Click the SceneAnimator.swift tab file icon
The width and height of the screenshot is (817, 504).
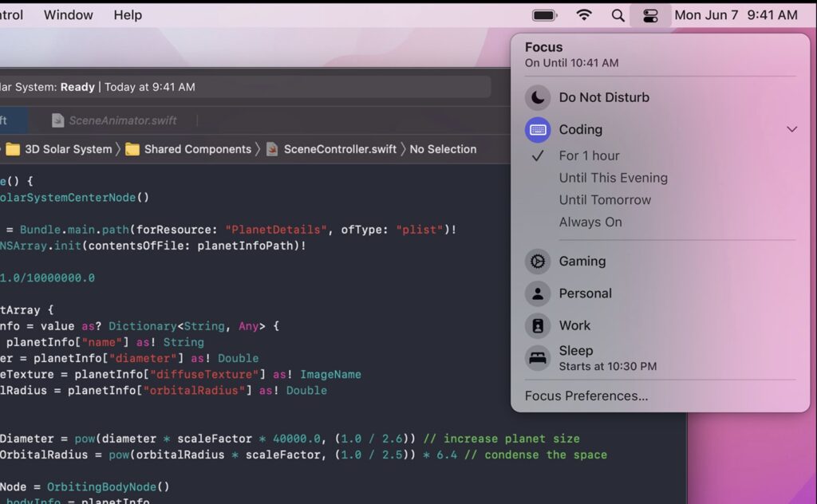(57, 120)
